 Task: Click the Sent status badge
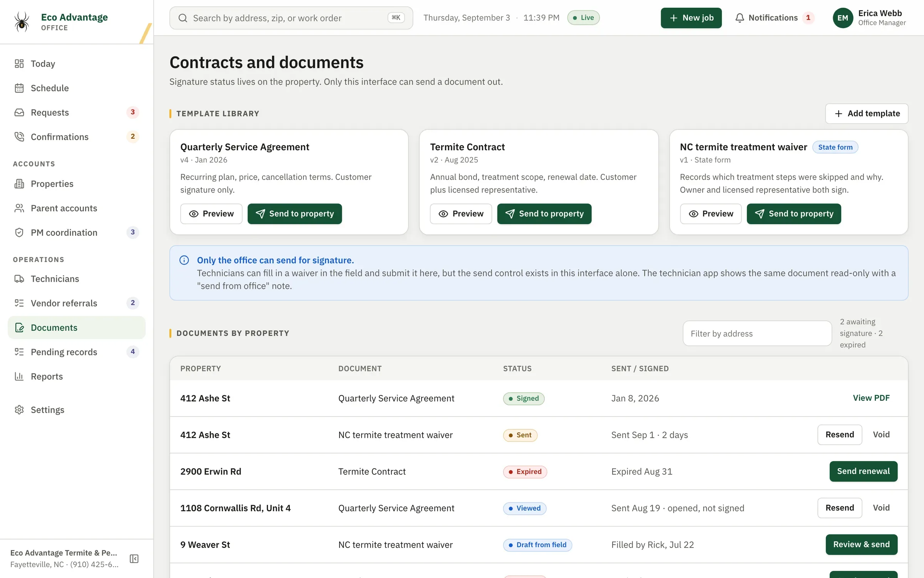point(520,435)
